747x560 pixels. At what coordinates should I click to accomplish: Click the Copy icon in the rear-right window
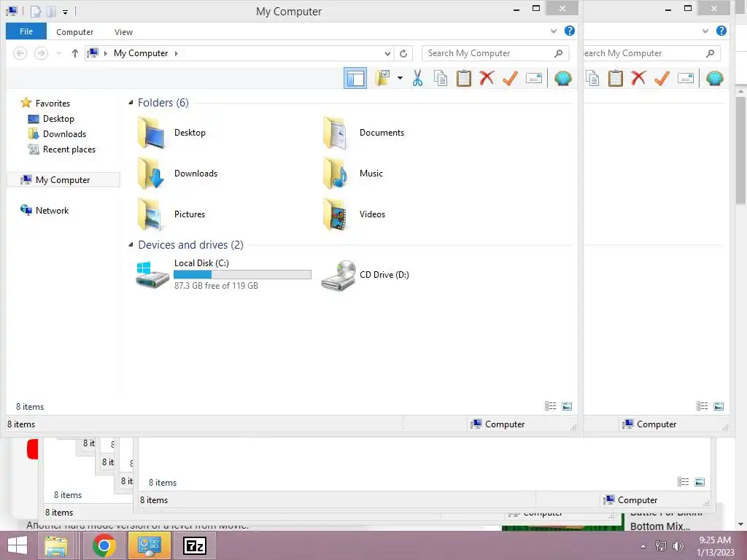click(592, 78)
